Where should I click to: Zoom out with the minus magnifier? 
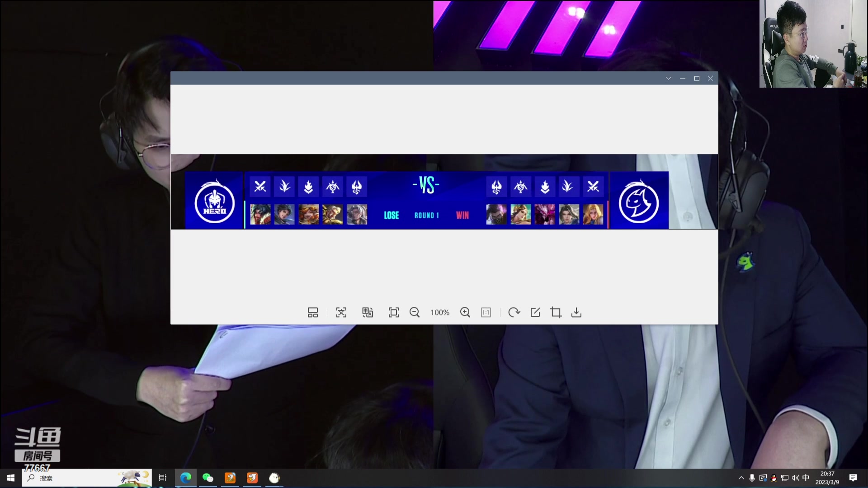[415, 313]
